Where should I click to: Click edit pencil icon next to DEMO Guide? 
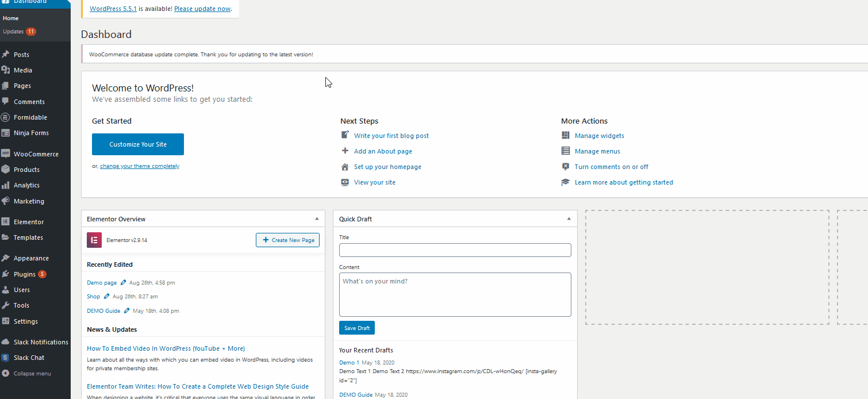[x=126, y=310]
